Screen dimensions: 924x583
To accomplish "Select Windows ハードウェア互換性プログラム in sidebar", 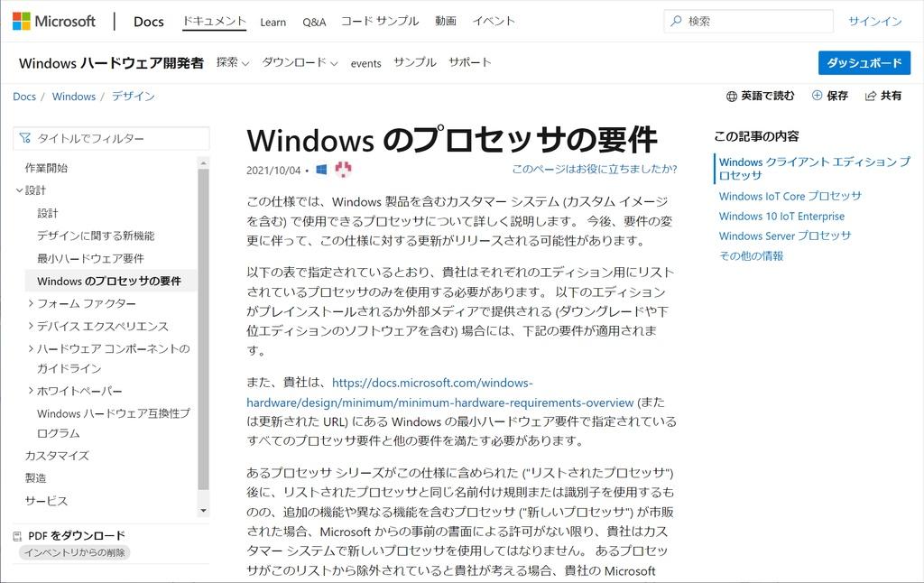I will (114, 423).
